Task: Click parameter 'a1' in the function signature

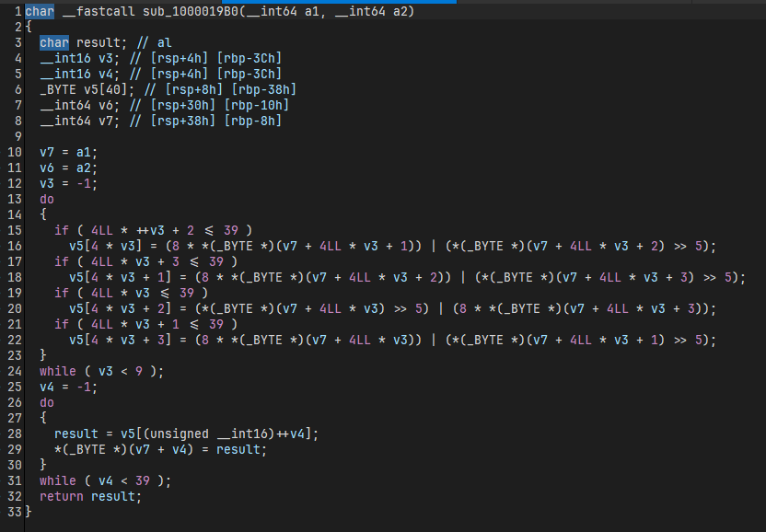Action: pos(312,11)
